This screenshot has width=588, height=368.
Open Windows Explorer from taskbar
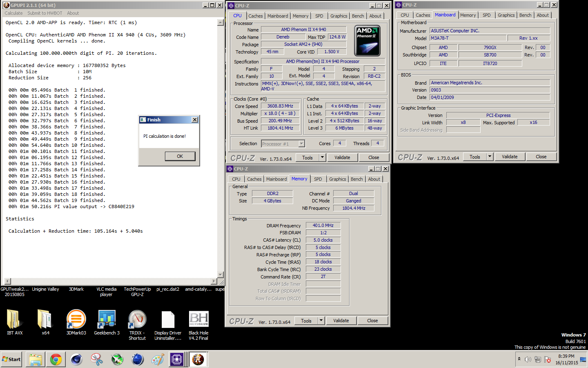(x=36, y=359)
